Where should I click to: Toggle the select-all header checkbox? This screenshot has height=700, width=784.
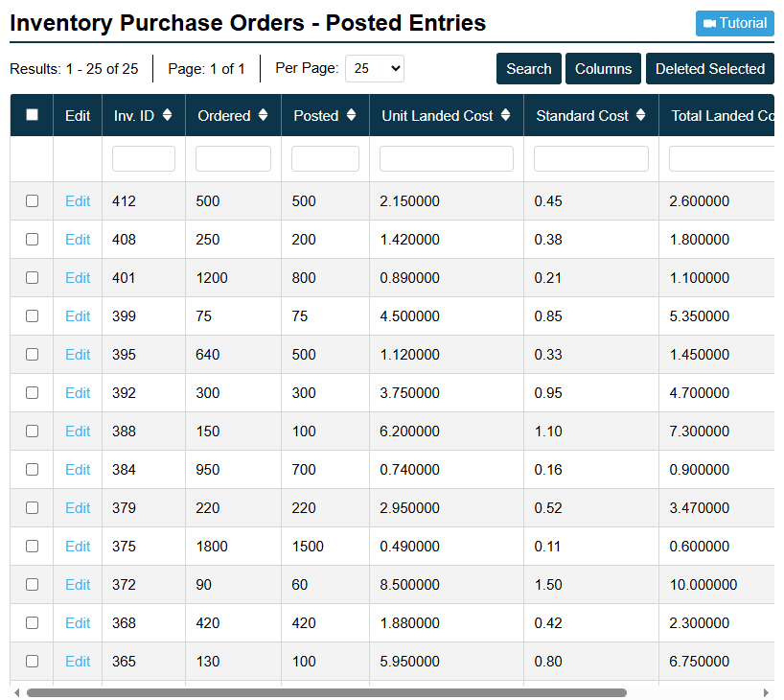point(32,115)
